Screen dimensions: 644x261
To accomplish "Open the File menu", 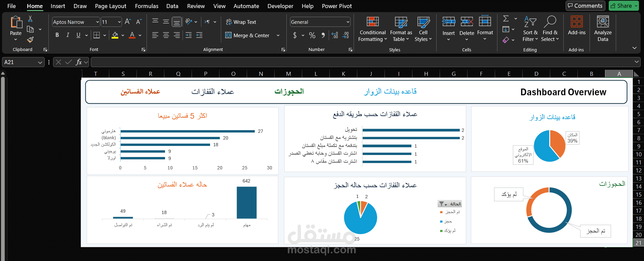I will pyautogui.click(x=11, y=6).
